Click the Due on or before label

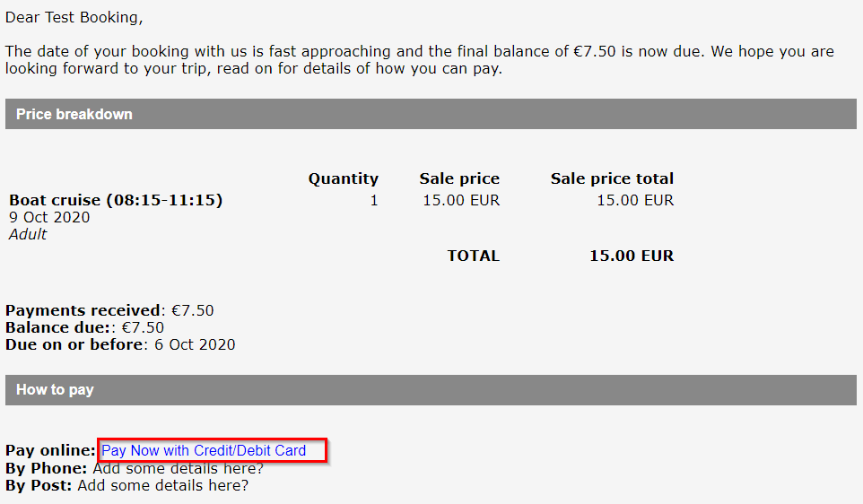point(74,345)
